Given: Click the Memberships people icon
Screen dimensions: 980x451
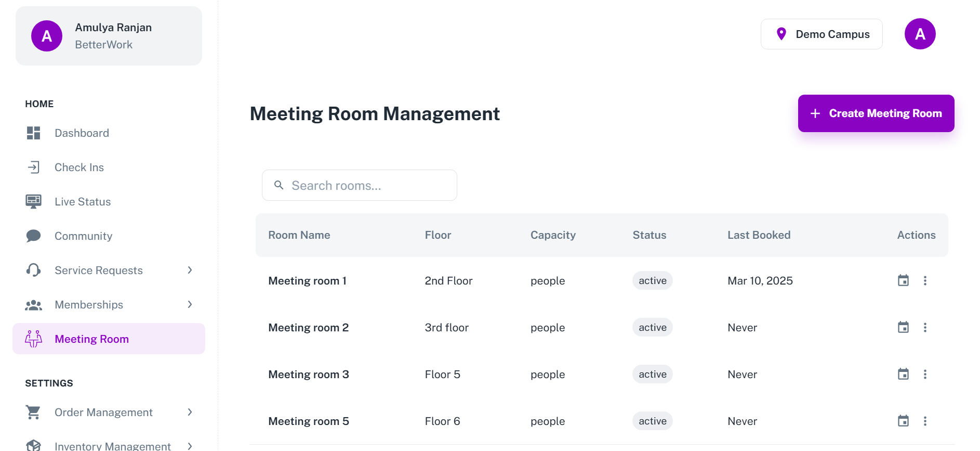Looking at the screenshot, I should click(34, 305).
